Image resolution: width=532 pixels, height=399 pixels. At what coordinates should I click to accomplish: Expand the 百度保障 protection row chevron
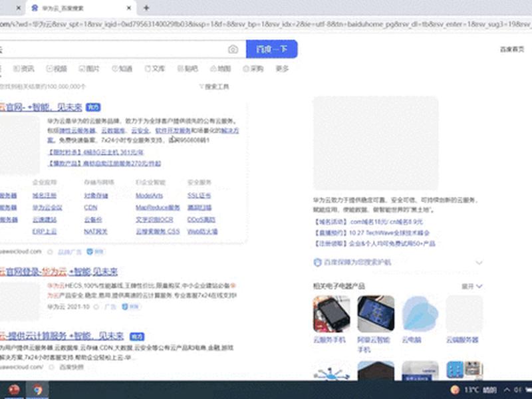(479, 263)
